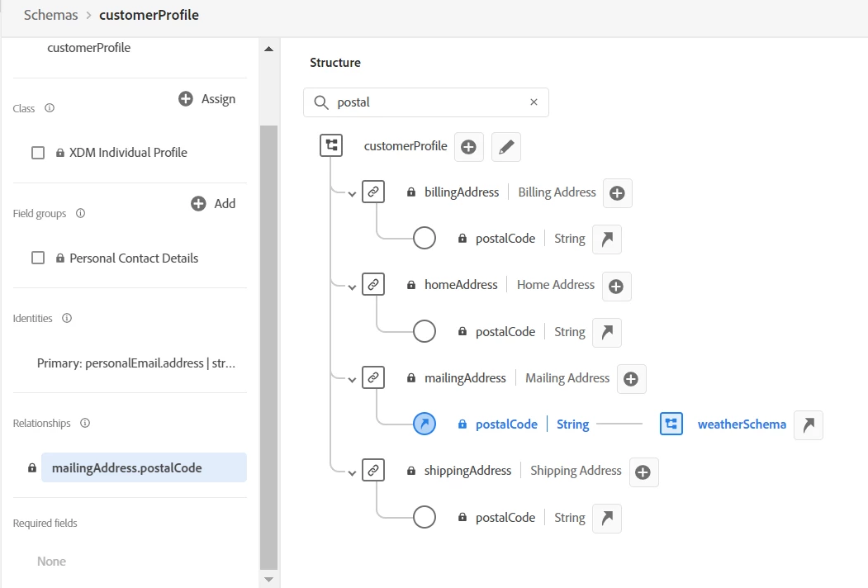Open the weatherSchema link
The height and width of the screenshot is (588, 868).
[x=742, y=424]
